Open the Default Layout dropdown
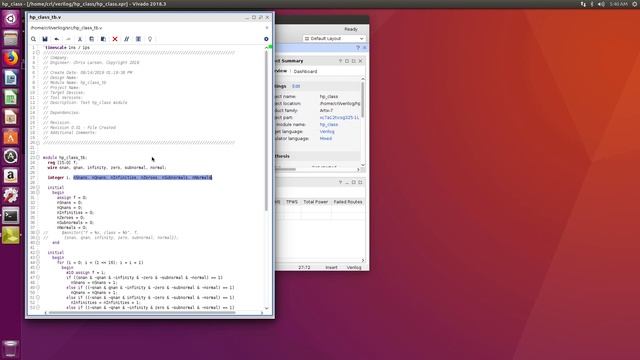The width and height of the screenshot is (640, 360). 334,38
